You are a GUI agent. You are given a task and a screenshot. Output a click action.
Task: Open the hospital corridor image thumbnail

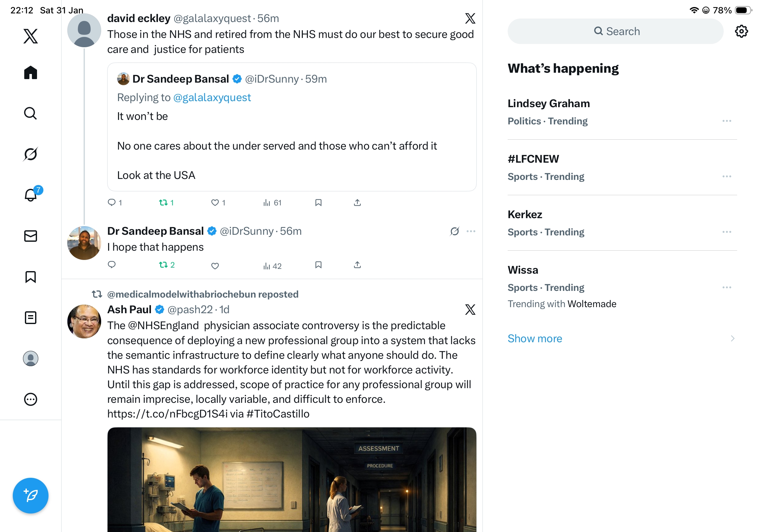[x=291, y=480]
